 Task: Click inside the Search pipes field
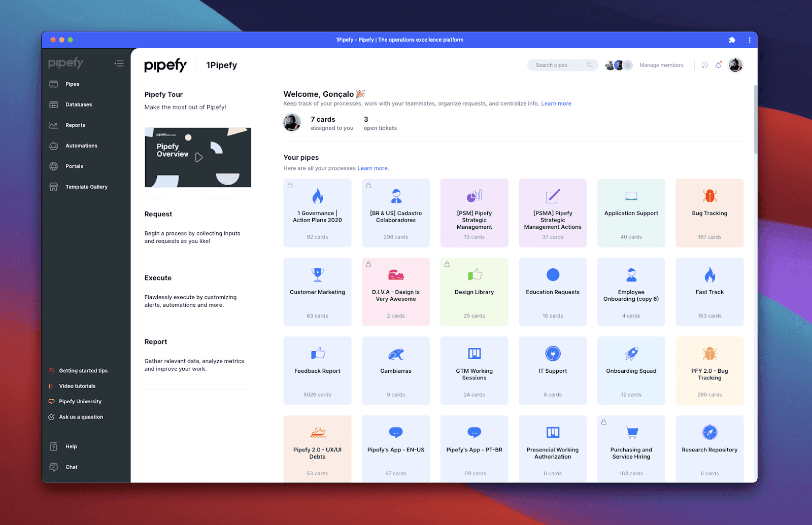557,65
